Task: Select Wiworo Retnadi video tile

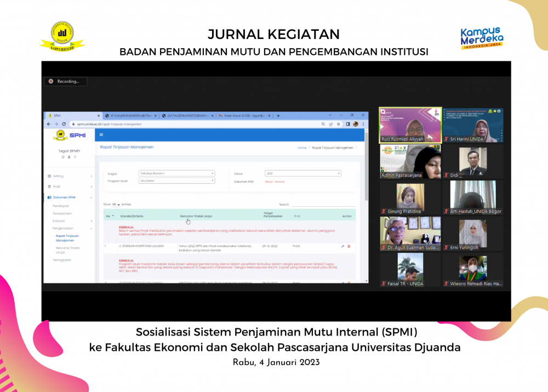Action: point(473,270)
